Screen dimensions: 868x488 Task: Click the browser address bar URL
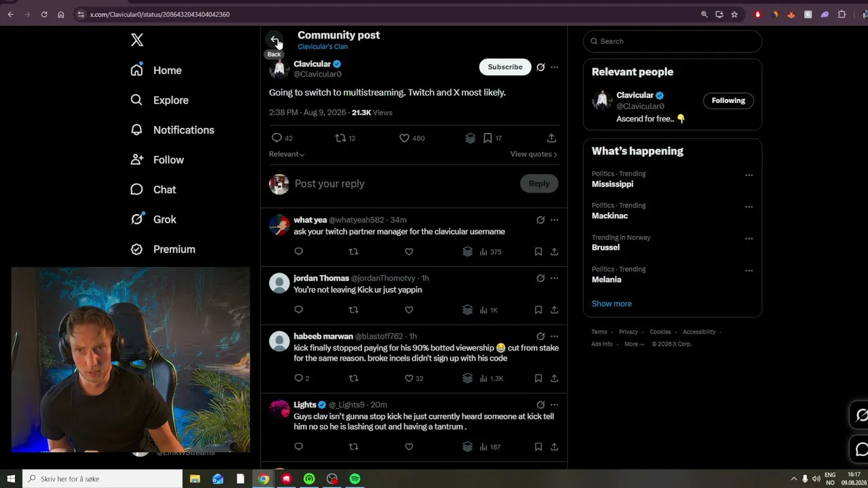(160, 14)
